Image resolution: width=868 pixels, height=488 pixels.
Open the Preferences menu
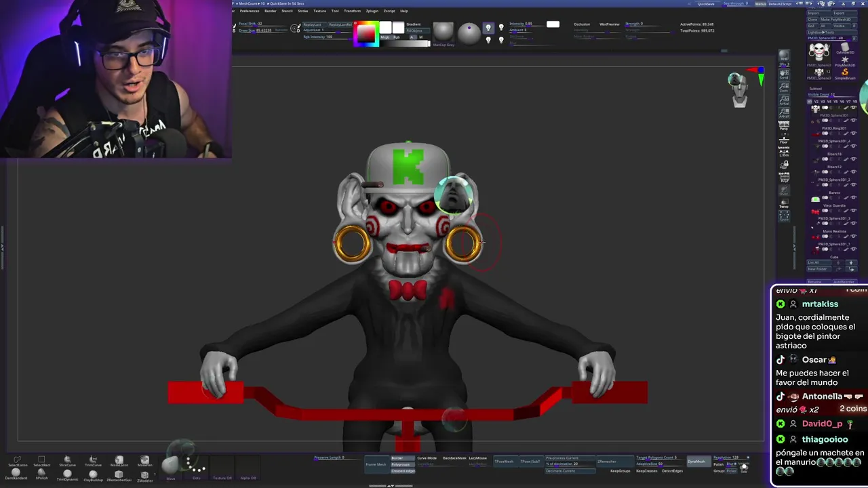point(249,11)
